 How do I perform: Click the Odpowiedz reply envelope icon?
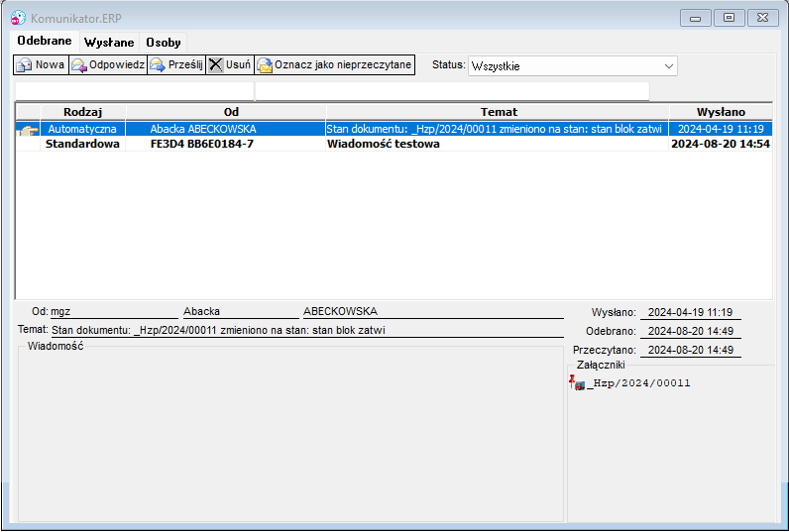78,64
